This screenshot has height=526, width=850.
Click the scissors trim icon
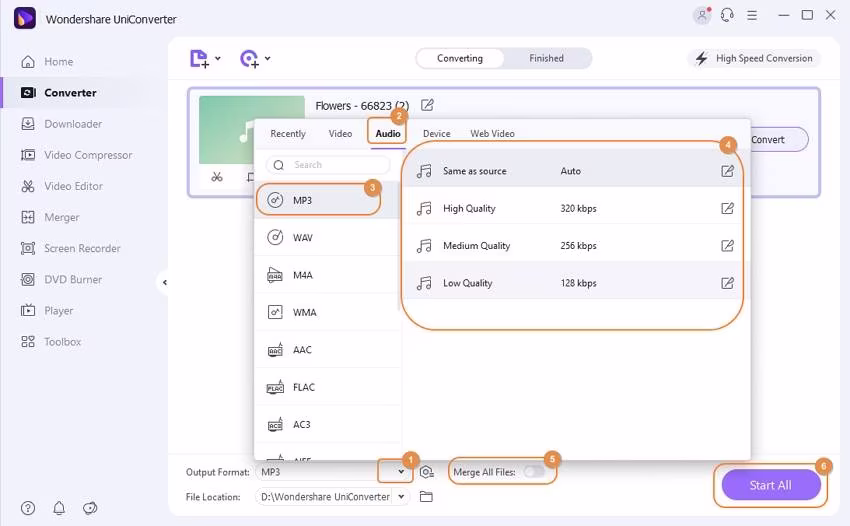217,177
